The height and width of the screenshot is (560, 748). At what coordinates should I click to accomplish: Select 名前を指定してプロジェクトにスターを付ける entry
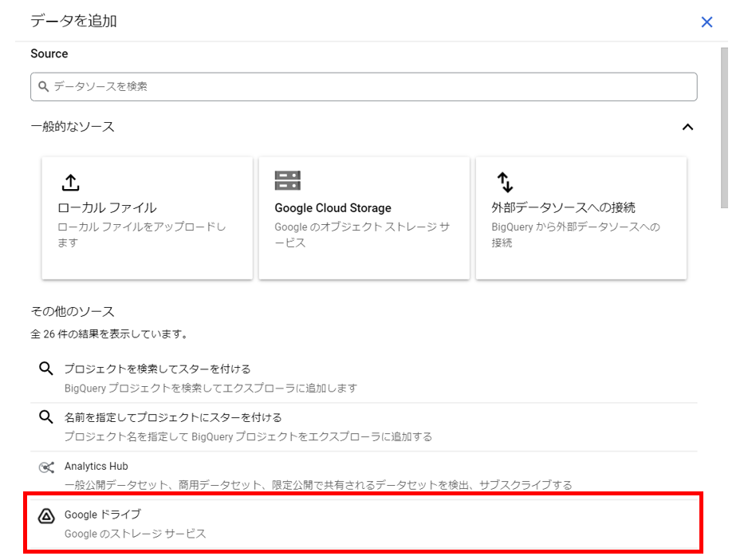point(364,427)
